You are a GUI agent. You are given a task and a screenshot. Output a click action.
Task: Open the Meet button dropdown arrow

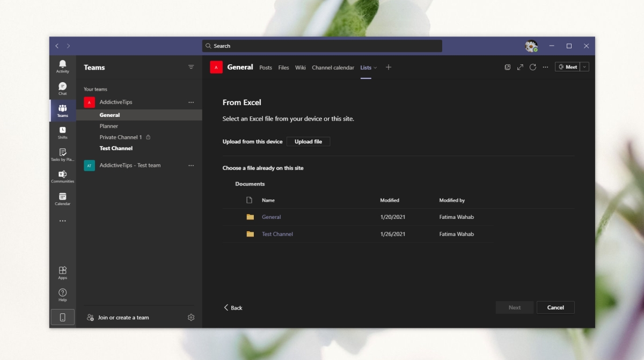pyautogui.click(x=584, y=67)
